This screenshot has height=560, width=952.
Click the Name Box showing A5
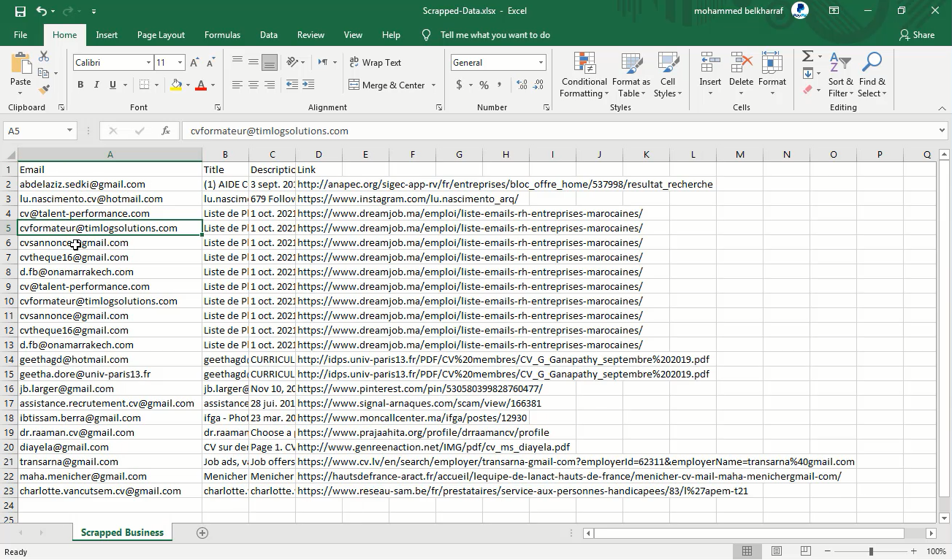(x=34, y=131)
